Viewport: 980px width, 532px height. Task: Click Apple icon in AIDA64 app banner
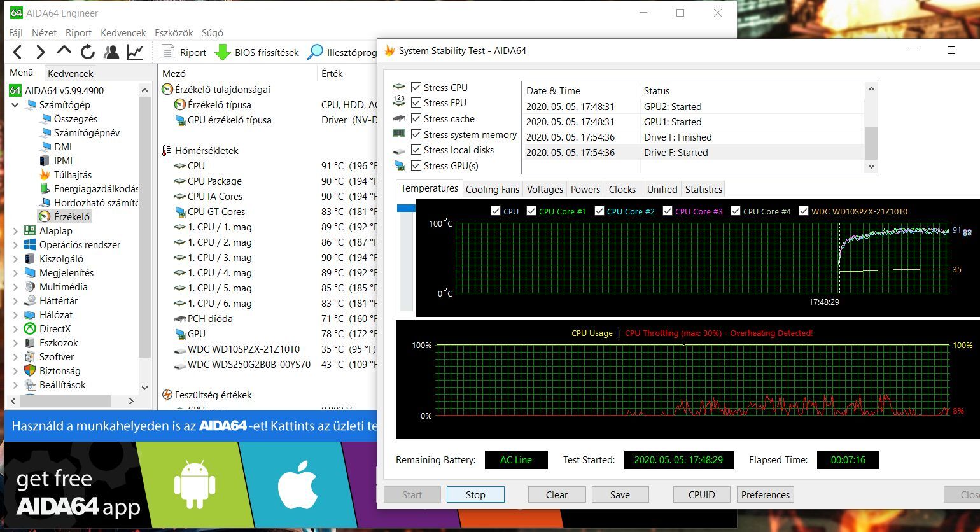pos(297,486)
